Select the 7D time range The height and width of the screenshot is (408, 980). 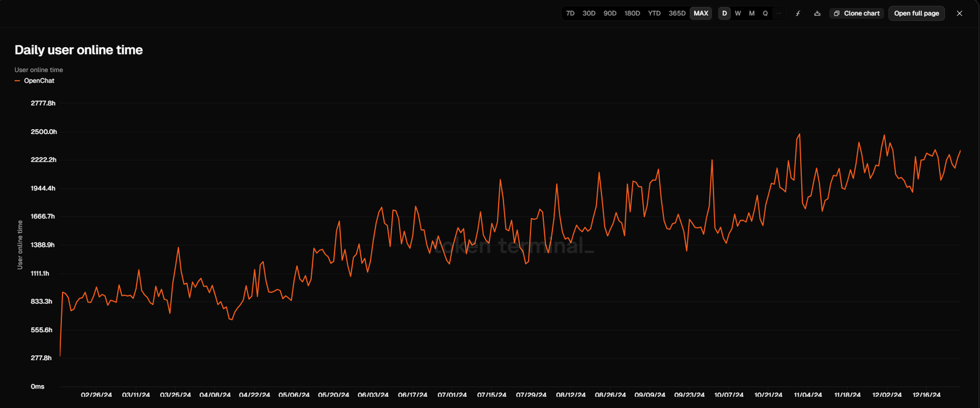[x=570, y=13]
